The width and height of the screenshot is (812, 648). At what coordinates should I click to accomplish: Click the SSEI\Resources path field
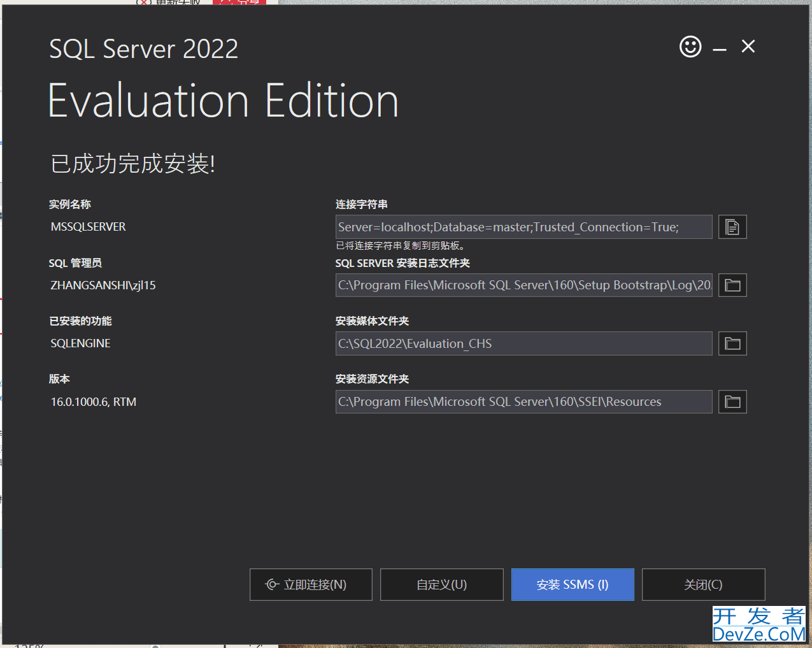[524, 402]
